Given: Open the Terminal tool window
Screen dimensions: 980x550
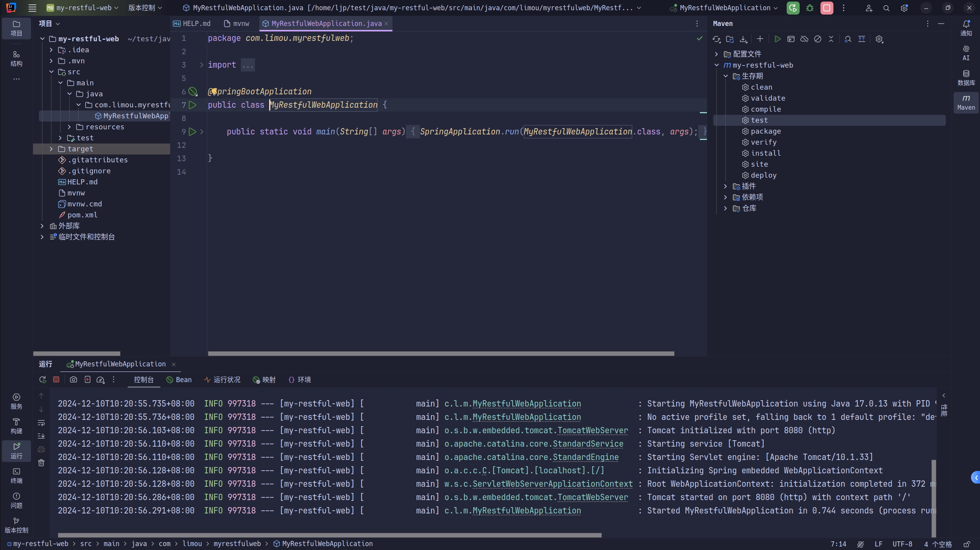Looking at the screenshot, I should (16, 475).
